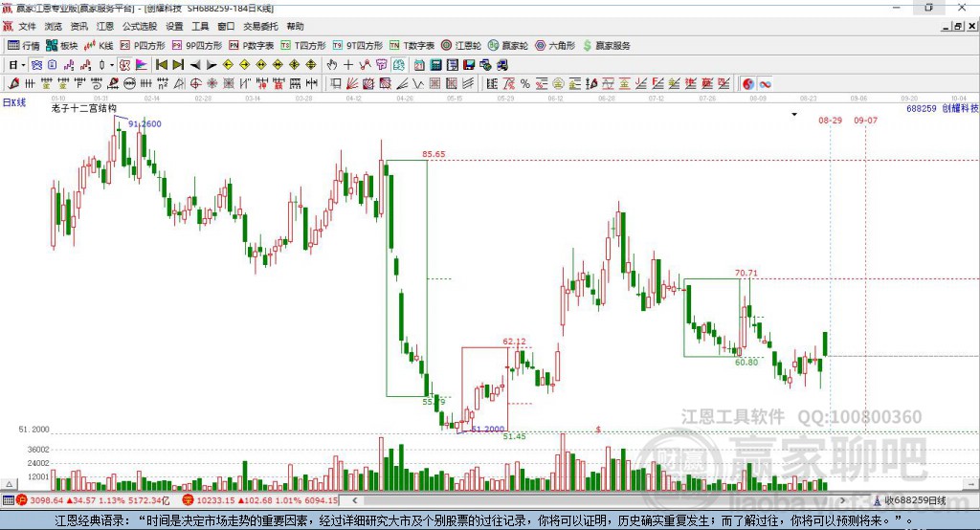This screenshot has height=530, width=980.
Task: Select the red pen drawing tool
Action: [x=13, y=84]
